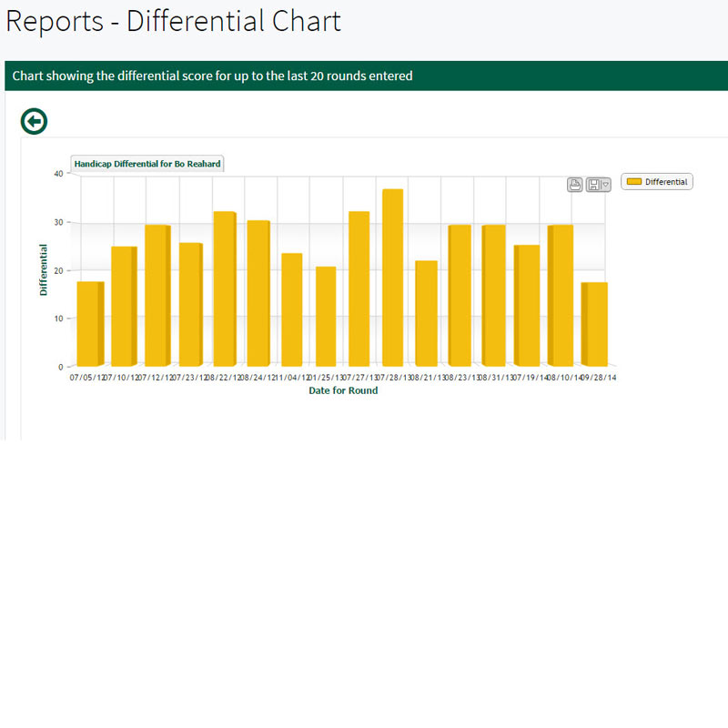The image size is (728, 728).
Task: Click the yellow Differential legend color swatch
Action: click(634, 182)
